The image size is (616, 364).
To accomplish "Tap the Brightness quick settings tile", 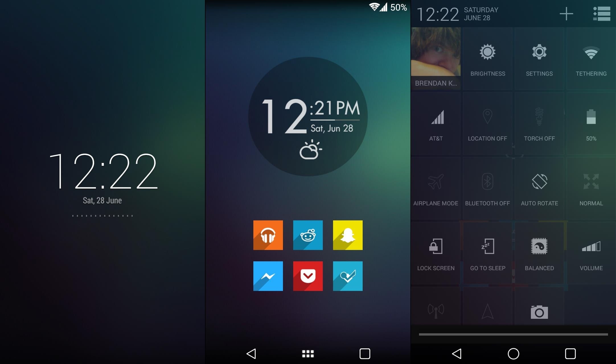I will click(487, 59).
